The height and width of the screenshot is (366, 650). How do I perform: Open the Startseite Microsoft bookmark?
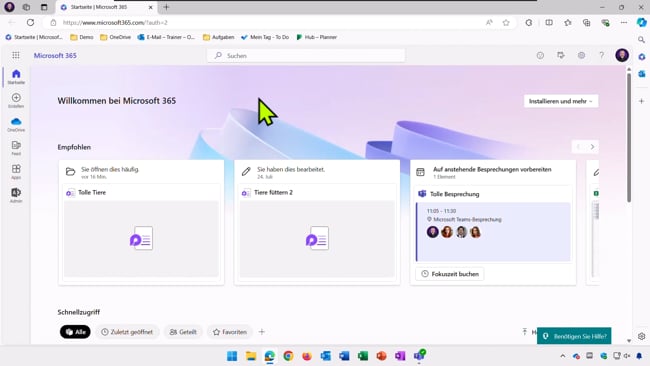[x=34, y=37]
